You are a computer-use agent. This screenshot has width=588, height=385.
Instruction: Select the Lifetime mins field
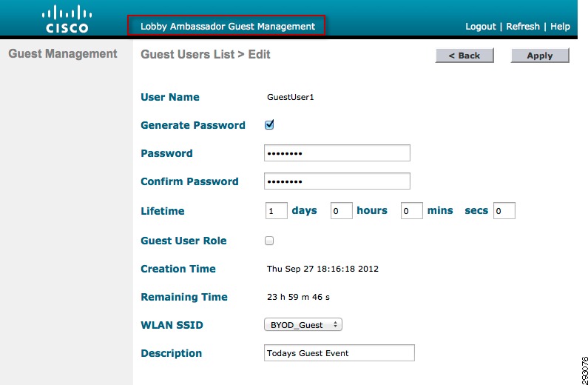(x=412, y=211)
